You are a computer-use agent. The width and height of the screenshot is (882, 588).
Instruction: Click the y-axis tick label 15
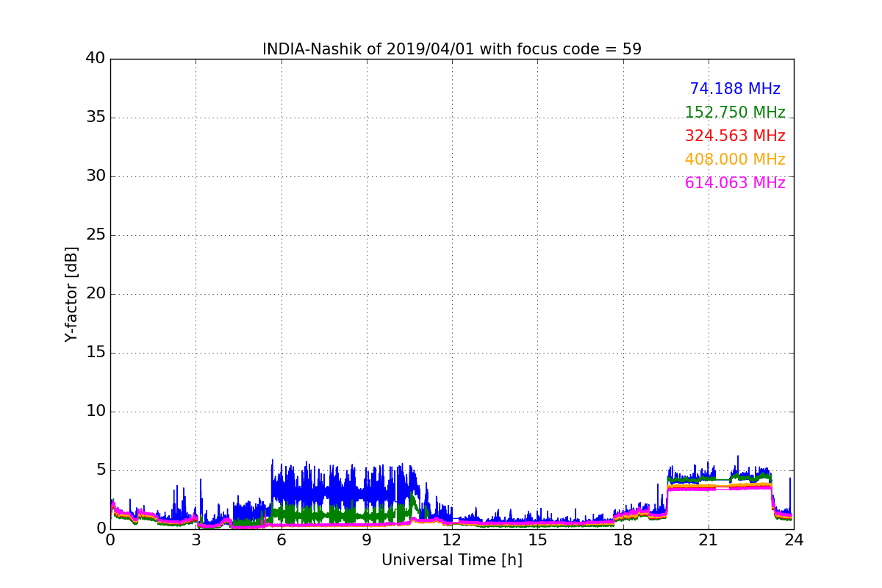tap(96, 353)
